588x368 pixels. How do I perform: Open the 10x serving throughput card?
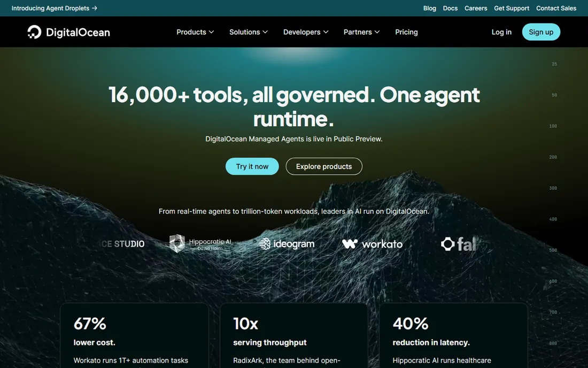point(293,335)
